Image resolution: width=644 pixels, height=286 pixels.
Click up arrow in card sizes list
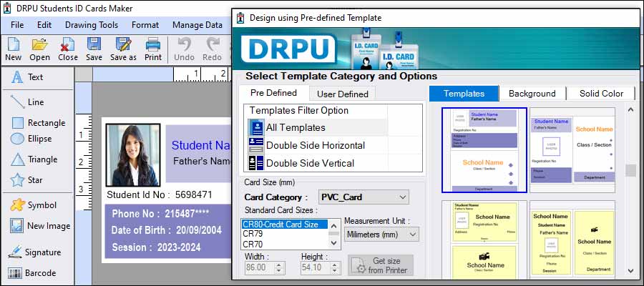pos(334,225)
